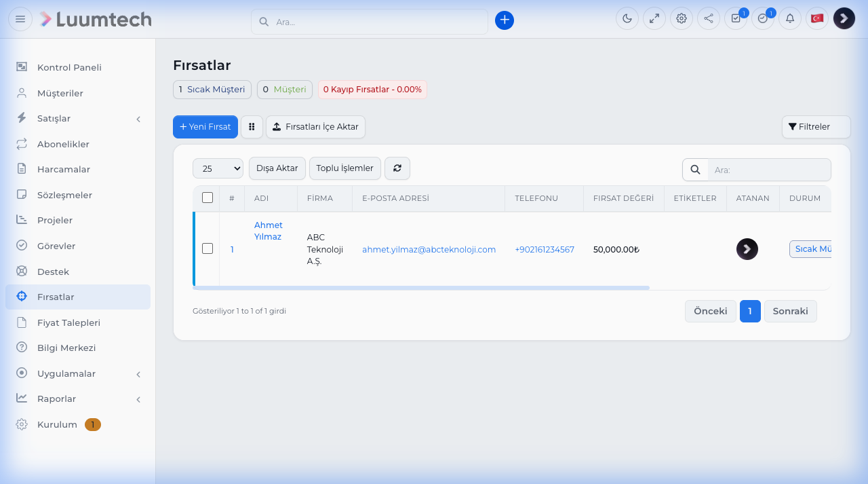Open the share icon in the top bar
The width and height of the screenshot is (868, 484).
tap(709, 18)
